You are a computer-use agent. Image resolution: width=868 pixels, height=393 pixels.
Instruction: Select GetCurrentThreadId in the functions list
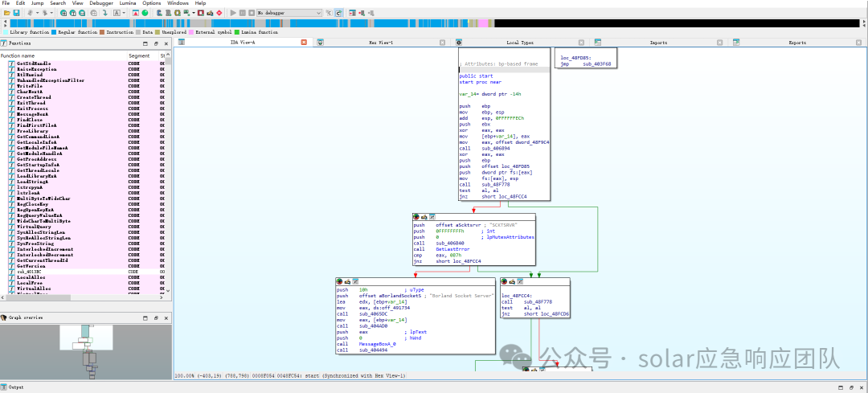42,260
